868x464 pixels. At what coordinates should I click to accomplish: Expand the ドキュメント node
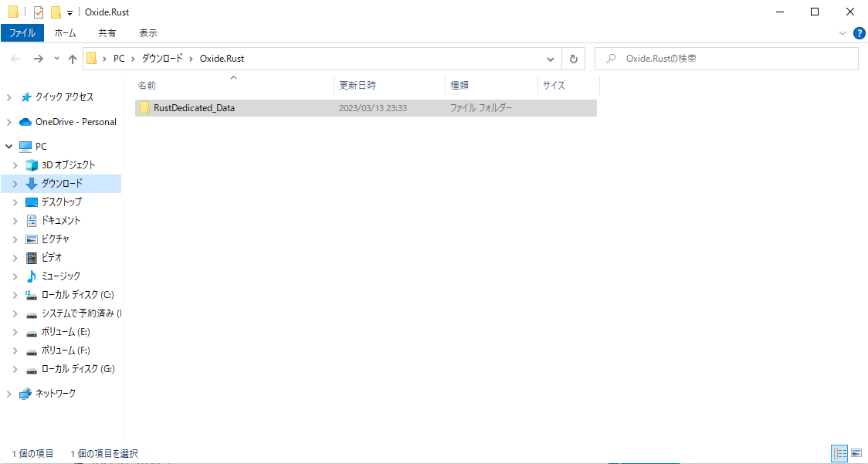[15, 221]
